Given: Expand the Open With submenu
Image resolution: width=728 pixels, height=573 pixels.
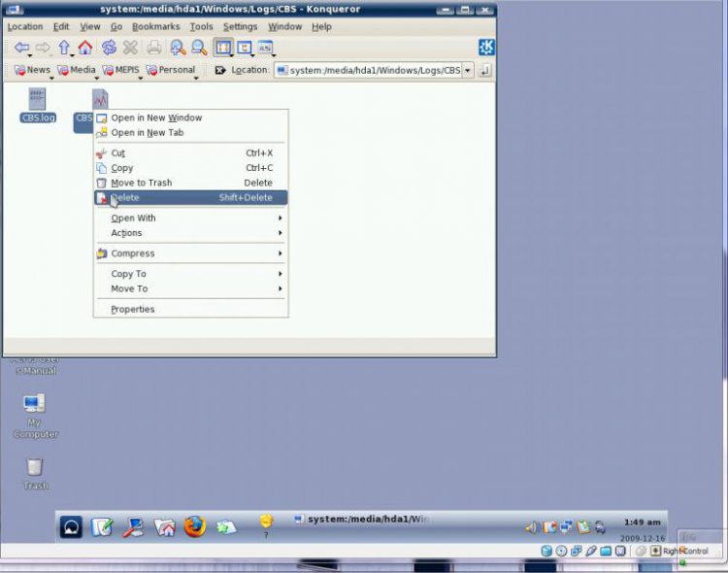Looking at the screenshot, I should pos(191,218).
